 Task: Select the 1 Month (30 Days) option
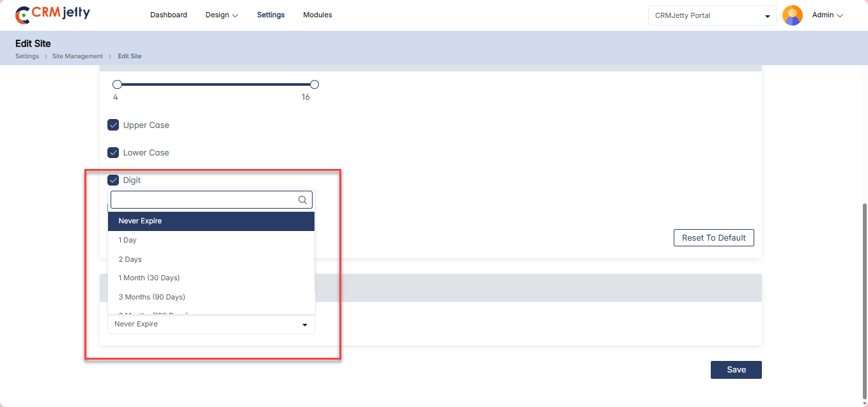149,278
